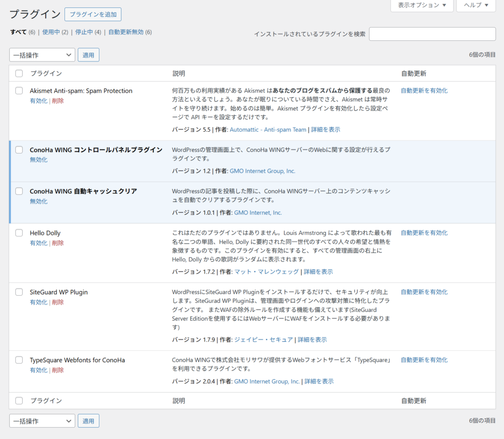The width and height of the screenshot is (504, 439).
Task: Open GMO Internet Group, Inc. link for TypeSquare
Action: [267, 381]
